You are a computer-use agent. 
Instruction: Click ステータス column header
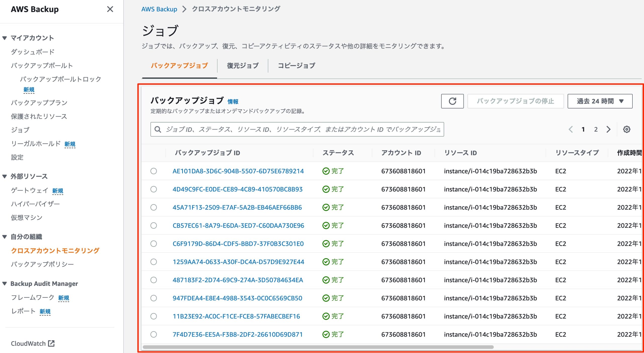coord(338,153)
